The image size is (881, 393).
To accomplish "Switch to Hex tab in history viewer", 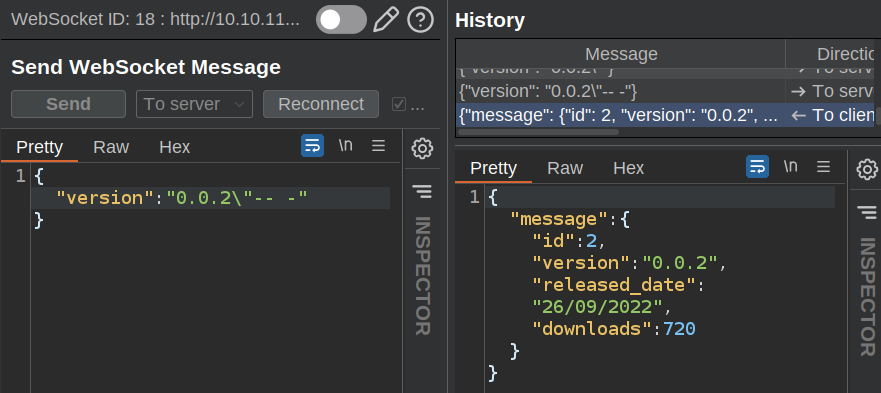I will coord(629,168).
